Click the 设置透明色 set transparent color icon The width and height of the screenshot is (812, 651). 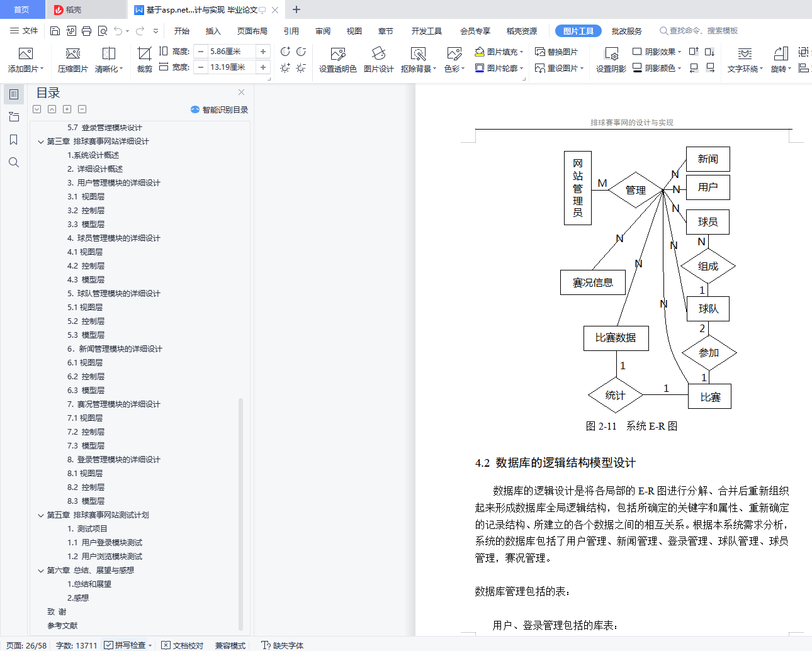pyautogui.click(x=337, y=54)
